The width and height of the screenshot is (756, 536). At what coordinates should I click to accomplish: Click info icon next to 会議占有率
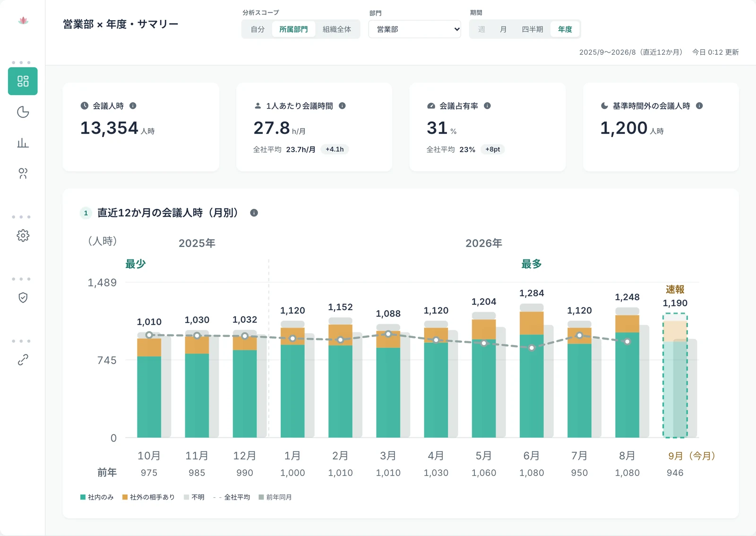pyautogui.click(x=487, y=106)
